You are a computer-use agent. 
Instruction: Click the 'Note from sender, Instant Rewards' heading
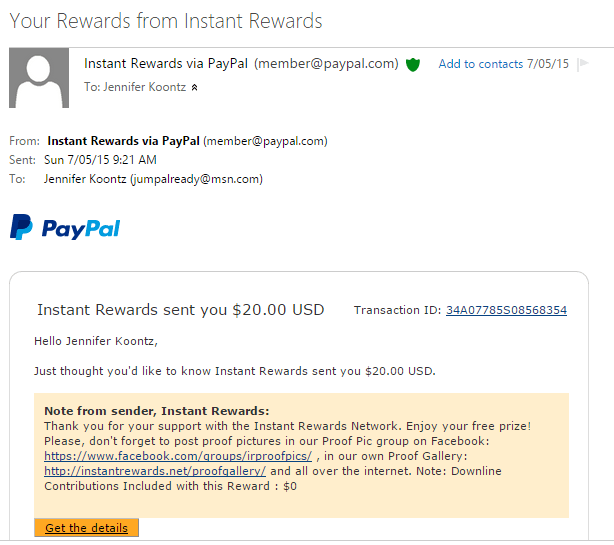point(157,411)
